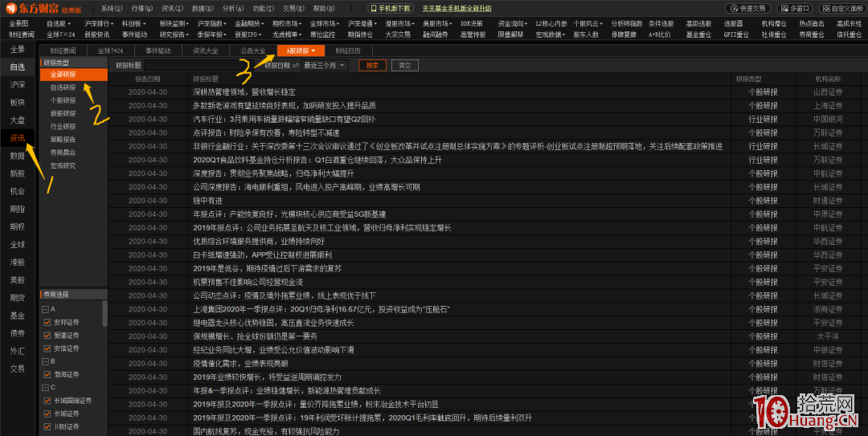Viewport: 868px width, 436px height.
Task: Open report 机票预售不佳影响公司经营现金流
Action: [x=248, y=282]
